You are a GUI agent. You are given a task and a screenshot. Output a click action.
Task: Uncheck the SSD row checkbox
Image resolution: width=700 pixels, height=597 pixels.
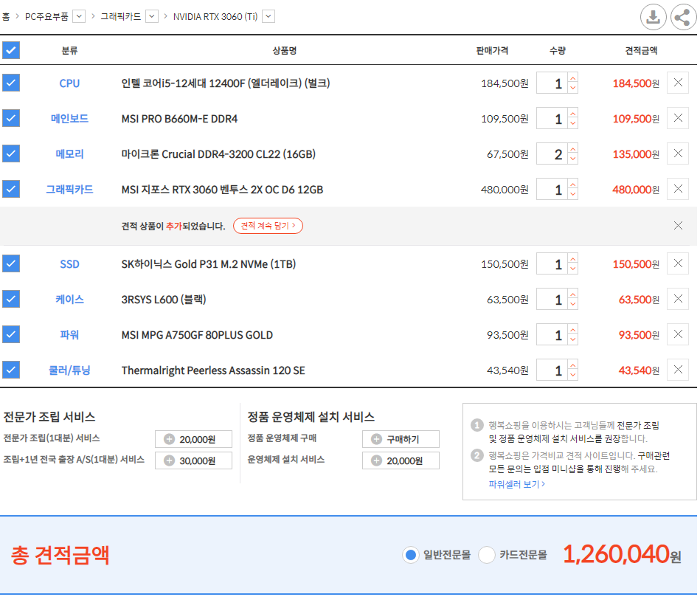pyautogui.click(x=11, y=263)
